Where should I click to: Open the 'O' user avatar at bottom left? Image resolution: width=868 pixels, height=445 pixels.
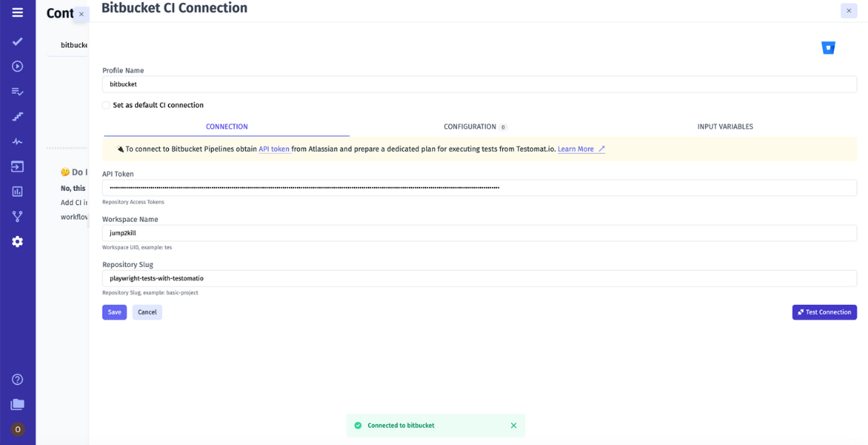click(17, 428)
